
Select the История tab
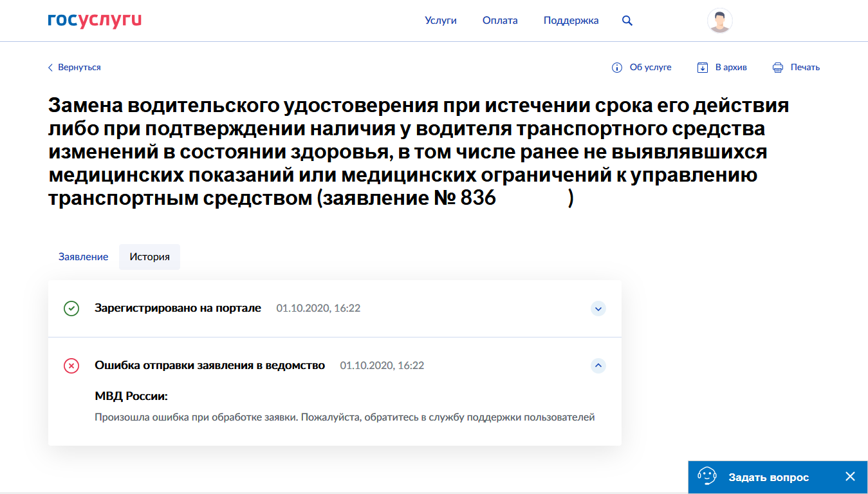click(x=149, y=256)
